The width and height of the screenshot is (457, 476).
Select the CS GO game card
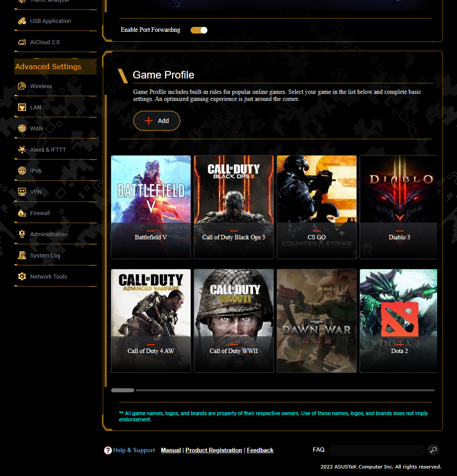click(x=317, y=207)
